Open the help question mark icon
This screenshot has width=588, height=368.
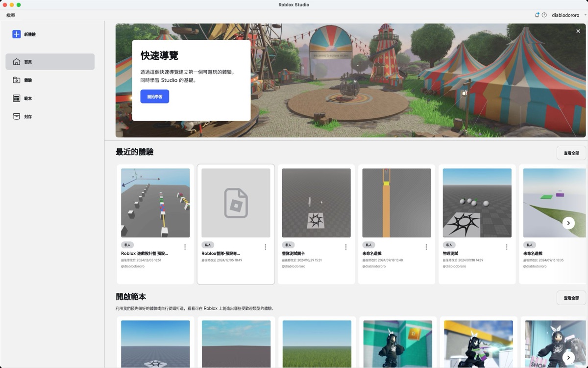tap(544, 15)
